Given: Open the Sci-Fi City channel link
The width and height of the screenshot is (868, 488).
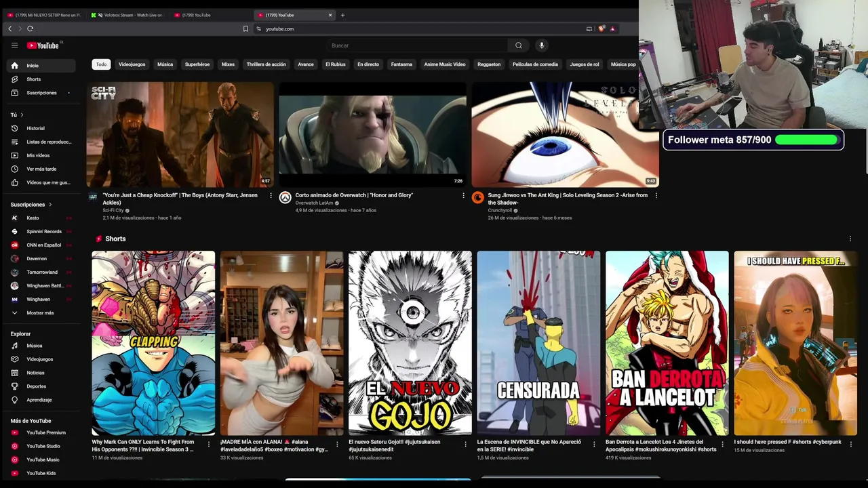Looking at the screenshot, I should tap(113, 210).
